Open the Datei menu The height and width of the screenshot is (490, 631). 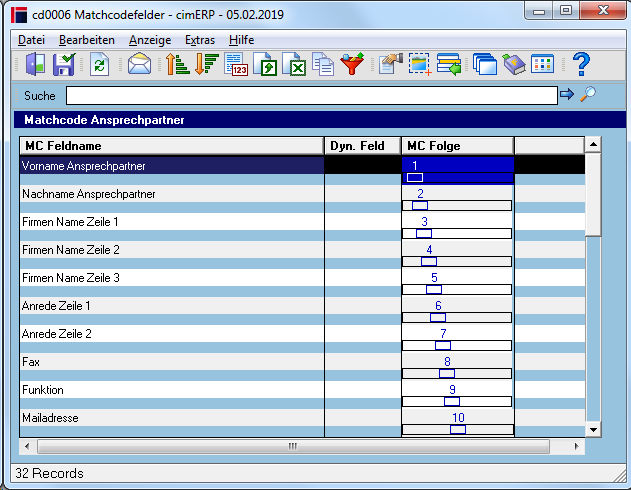[x=31, y=40]
